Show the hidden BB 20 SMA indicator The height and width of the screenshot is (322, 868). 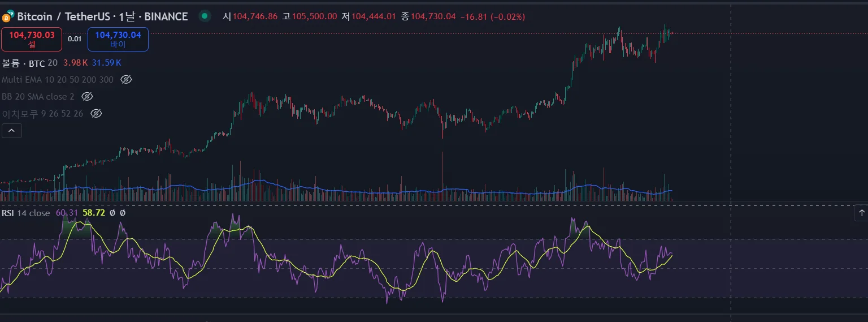point(87,97)
